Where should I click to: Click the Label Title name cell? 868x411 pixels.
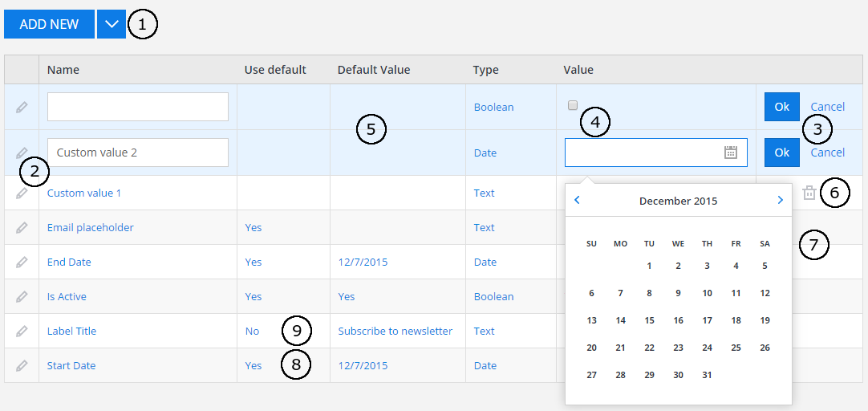point(72,332)
